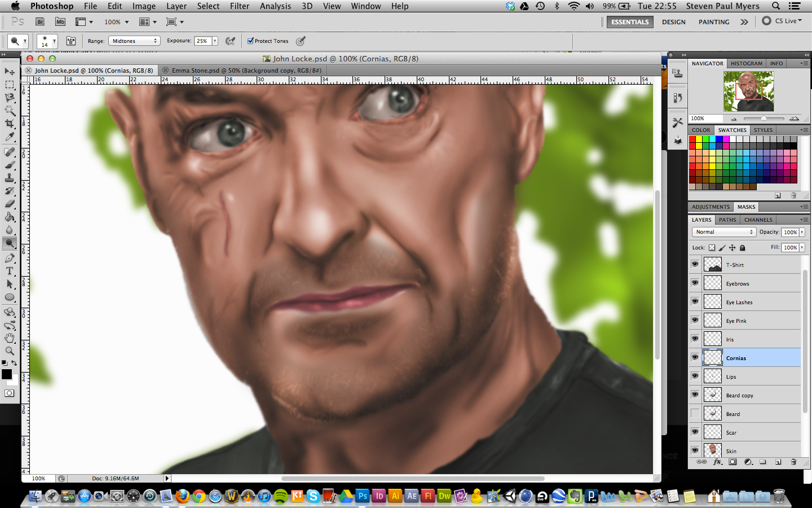Select the Skin layer row
This screenshot has width=812, height=508.
[744, 450]
